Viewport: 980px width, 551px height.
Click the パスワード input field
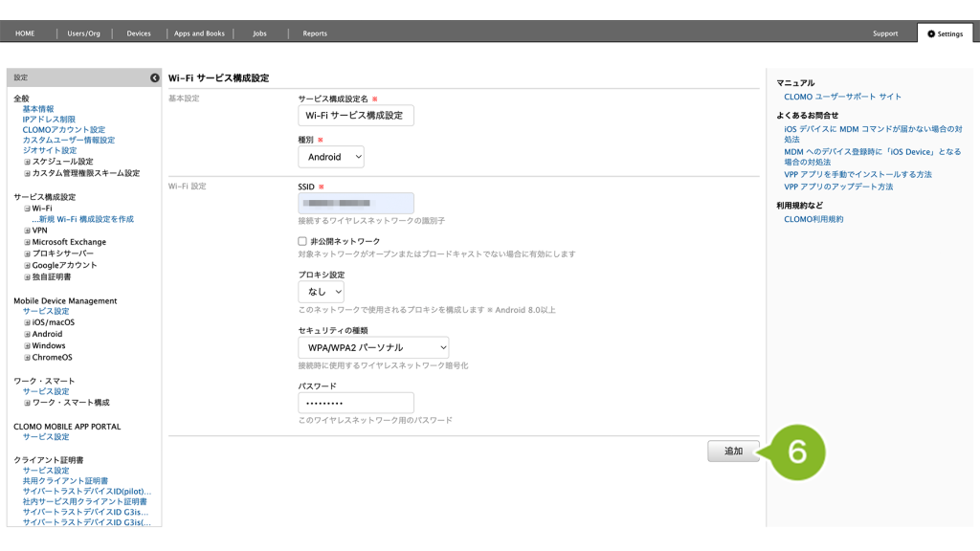point(356,403)
